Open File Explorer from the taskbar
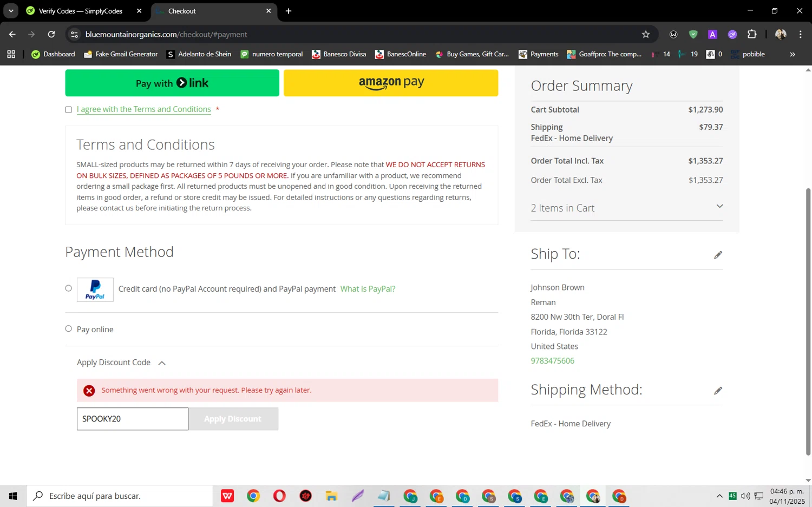 tap(331, 496)
